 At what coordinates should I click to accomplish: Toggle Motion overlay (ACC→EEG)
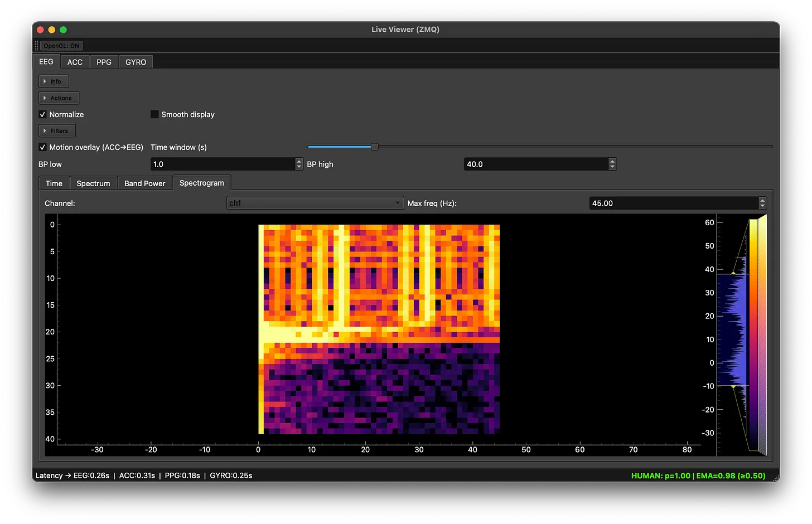point(42,147)
